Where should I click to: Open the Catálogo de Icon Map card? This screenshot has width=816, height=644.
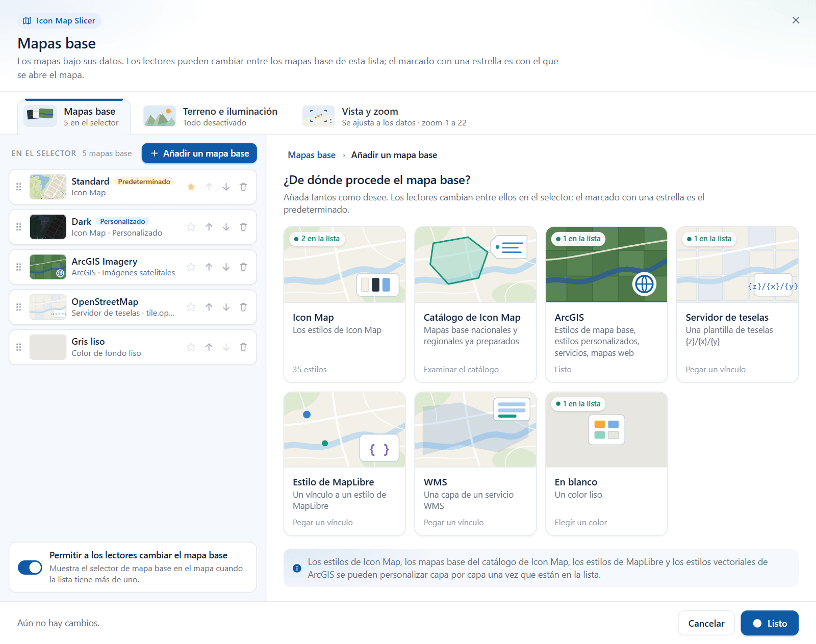point(475,304)
